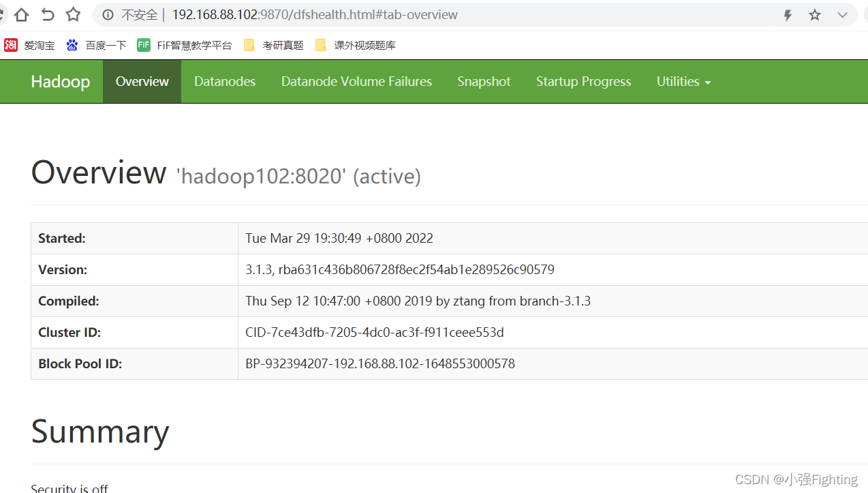Click the Version value '3.1.3, rba631c...'
Screen dimensions: 868x493
(400, 269)
